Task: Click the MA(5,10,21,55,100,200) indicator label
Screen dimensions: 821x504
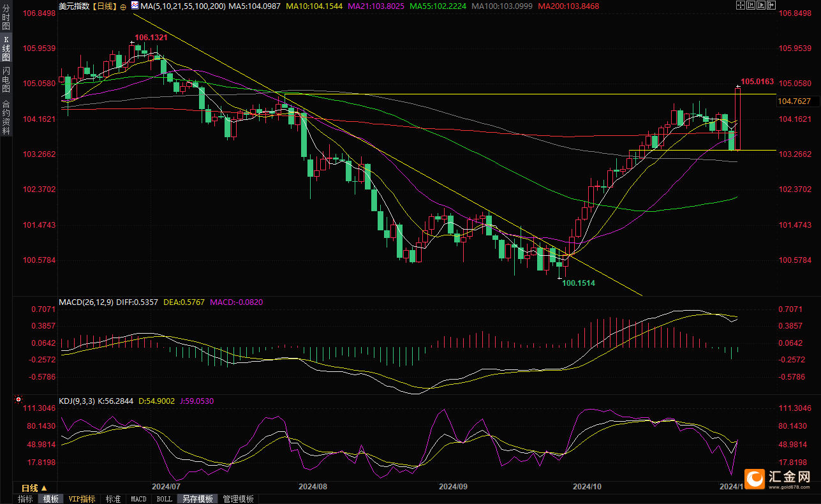Action: [182, 6]
